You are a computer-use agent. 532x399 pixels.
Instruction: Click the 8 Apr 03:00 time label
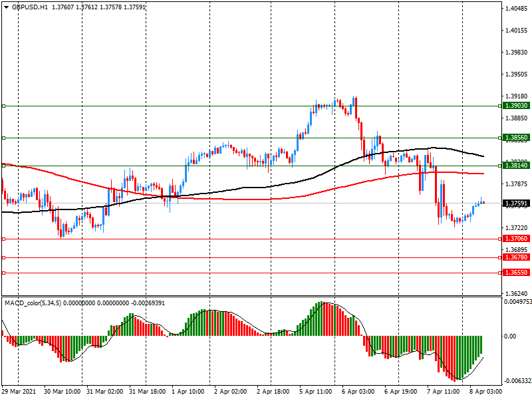pos(486,392)
